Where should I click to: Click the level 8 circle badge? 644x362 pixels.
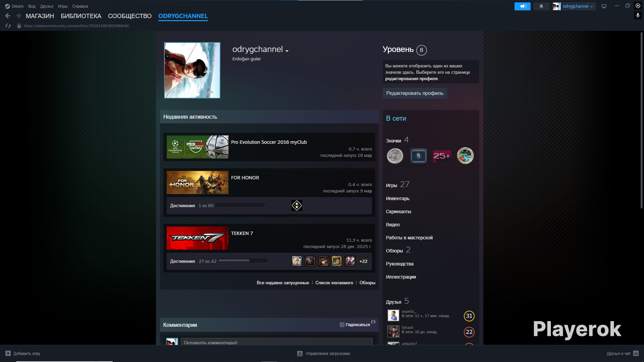click(421, 50)
